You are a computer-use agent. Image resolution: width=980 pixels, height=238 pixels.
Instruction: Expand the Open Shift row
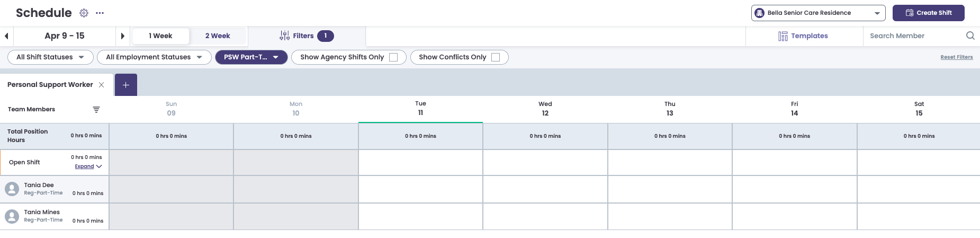pos(88,166)
